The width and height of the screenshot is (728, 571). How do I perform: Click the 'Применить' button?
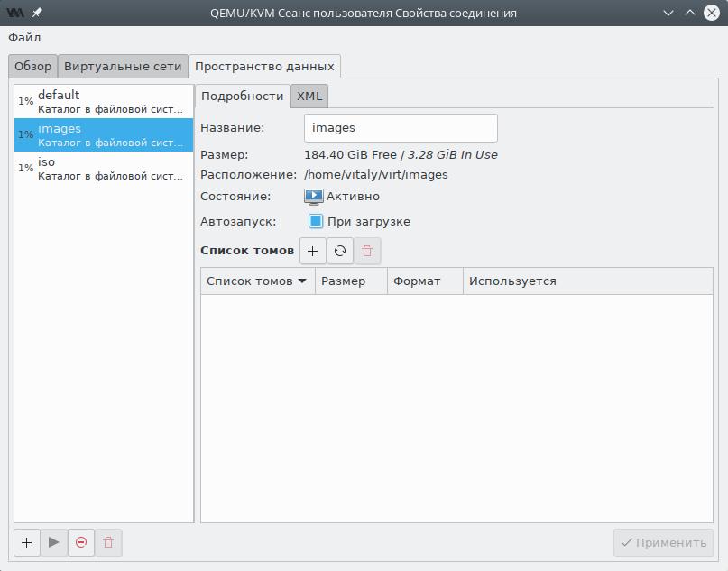[664, 542]
